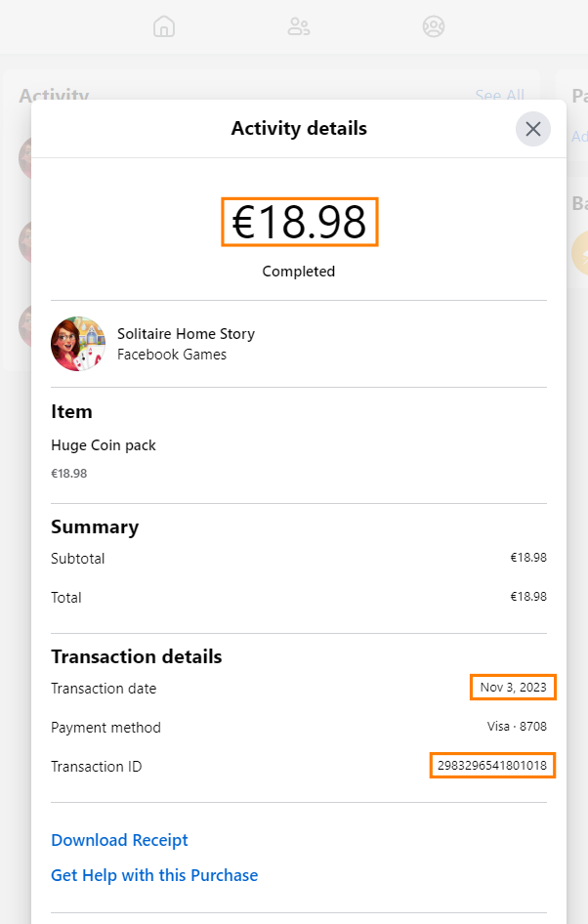Click the Solitaire Home Story title text
This screenshot has height=924, width=588.
pos(186,334)
